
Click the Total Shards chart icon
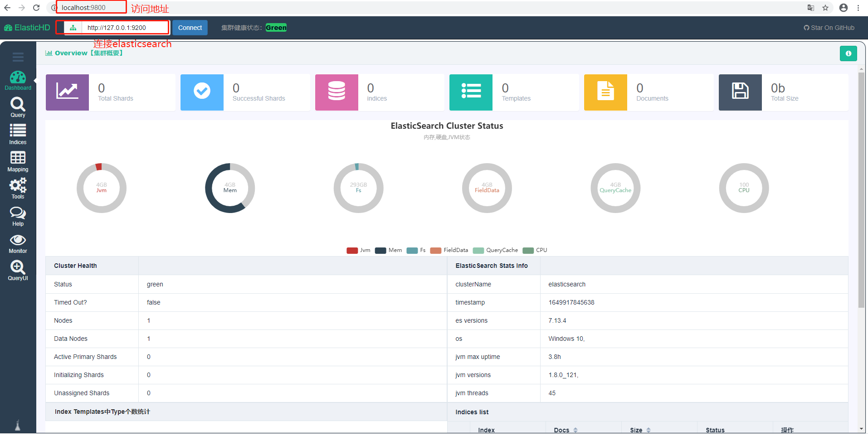[x=67, y=92]
